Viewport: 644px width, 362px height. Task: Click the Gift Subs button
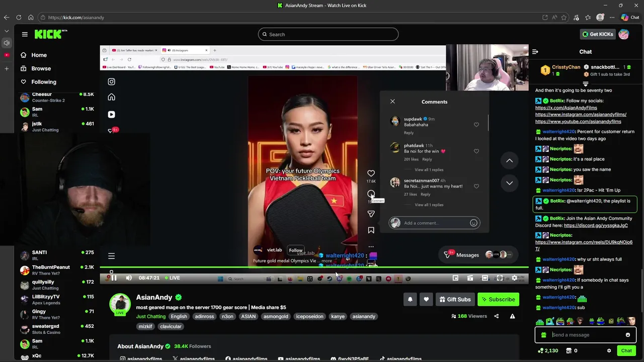455,299
